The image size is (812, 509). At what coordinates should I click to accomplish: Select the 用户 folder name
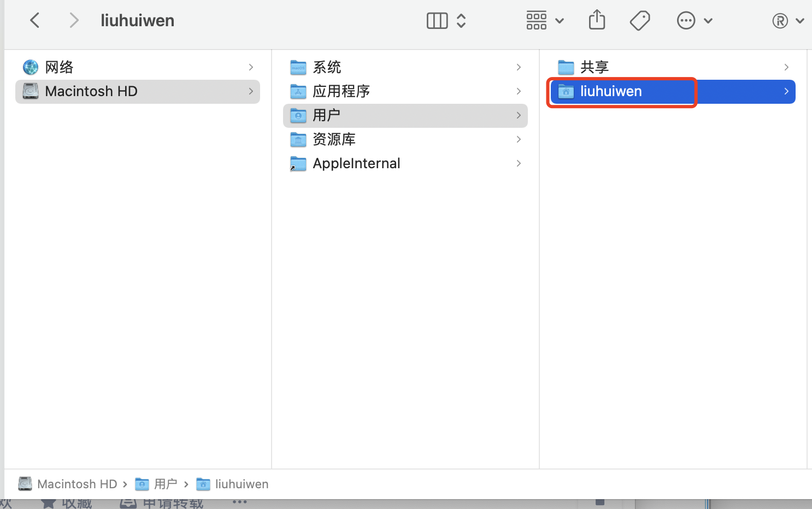tap(326, 115)
